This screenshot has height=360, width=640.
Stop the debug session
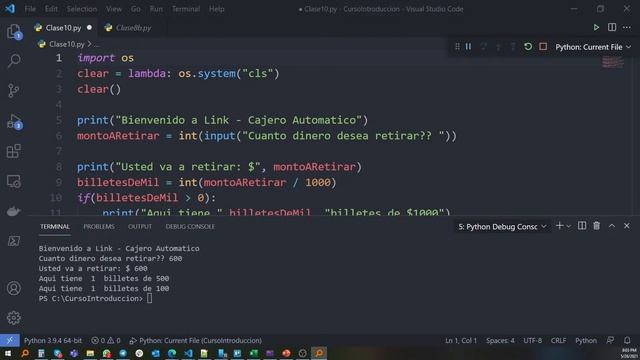coord(543,47)
